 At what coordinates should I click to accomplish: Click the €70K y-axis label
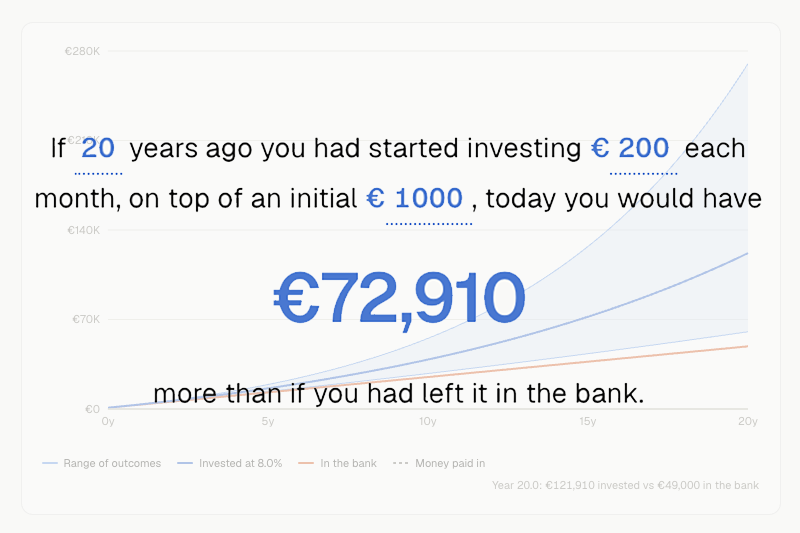86,319
